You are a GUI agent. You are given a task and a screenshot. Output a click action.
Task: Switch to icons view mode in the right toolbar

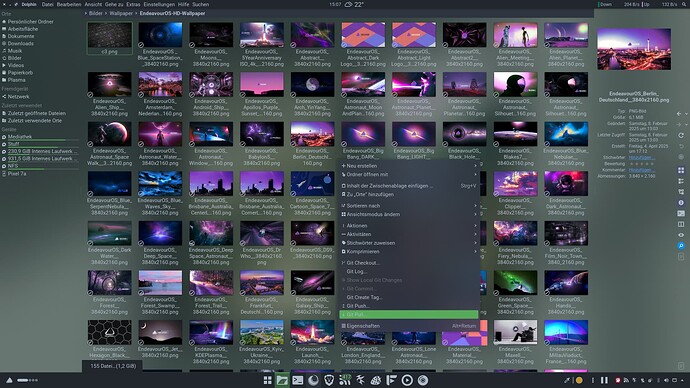[x=681, y=170]
